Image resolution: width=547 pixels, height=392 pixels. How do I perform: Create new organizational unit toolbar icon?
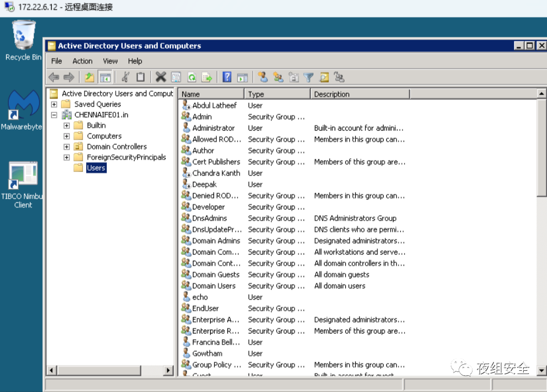click(294, 77)
